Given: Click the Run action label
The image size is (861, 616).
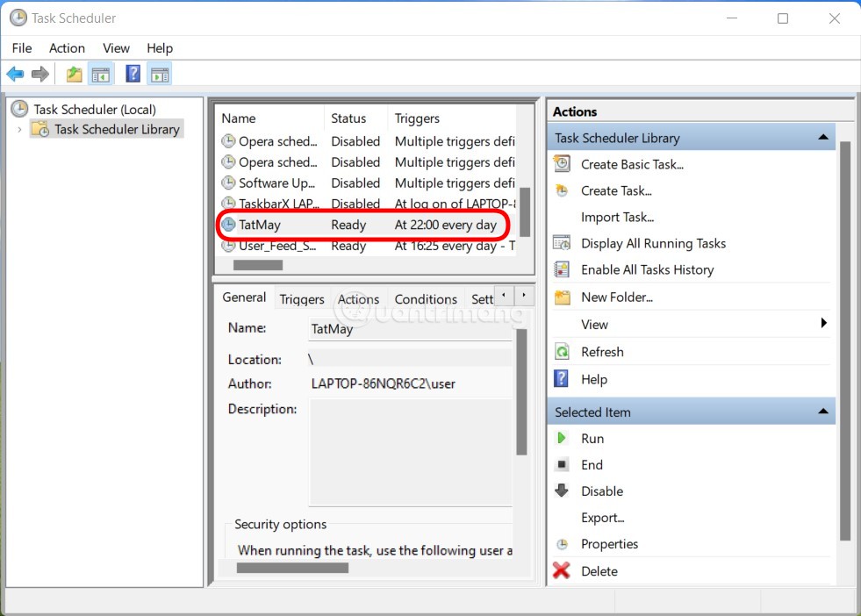Looking at the screenshot, I should tap(592, 439).
